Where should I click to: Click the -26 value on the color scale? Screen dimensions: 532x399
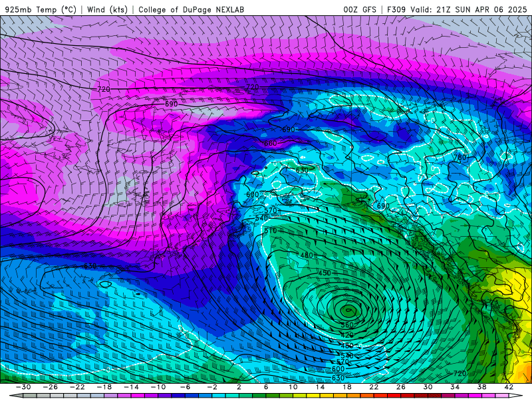(51, 387)
